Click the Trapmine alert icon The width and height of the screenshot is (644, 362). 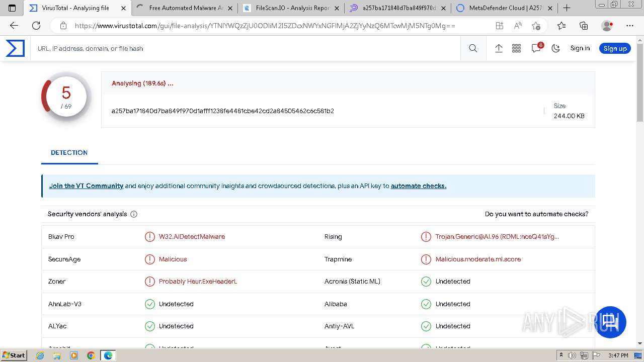[x=426, y=259]
